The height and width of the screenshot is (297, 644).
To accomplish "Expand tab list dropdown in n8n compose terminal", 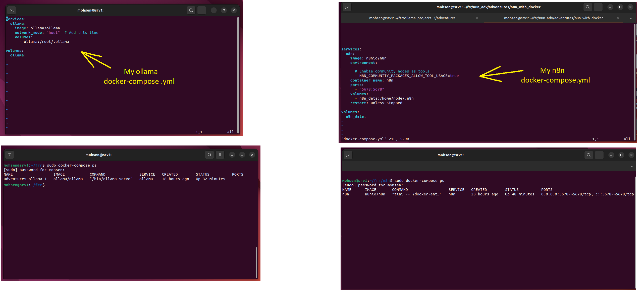I will (631, 18).
